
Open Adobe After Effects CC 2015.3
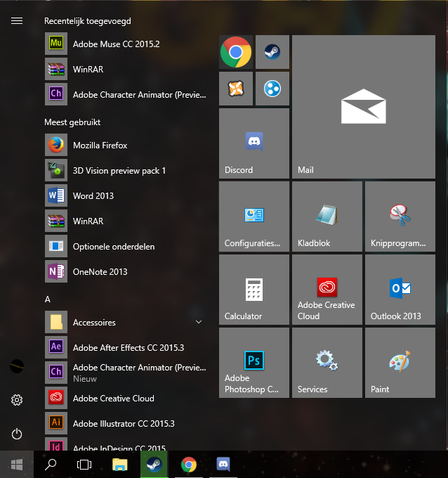coord(126,347)
